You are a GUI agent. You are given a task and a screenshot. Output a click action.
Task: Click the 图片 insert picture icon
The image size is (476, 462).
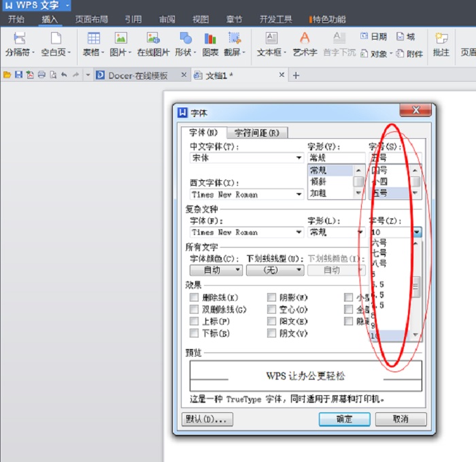point(120,39)
